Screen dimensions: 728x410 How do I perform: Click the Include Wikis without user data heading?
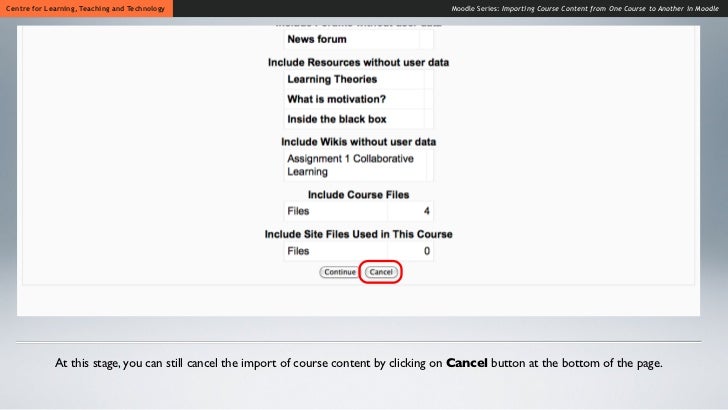[x=358, y=142]
